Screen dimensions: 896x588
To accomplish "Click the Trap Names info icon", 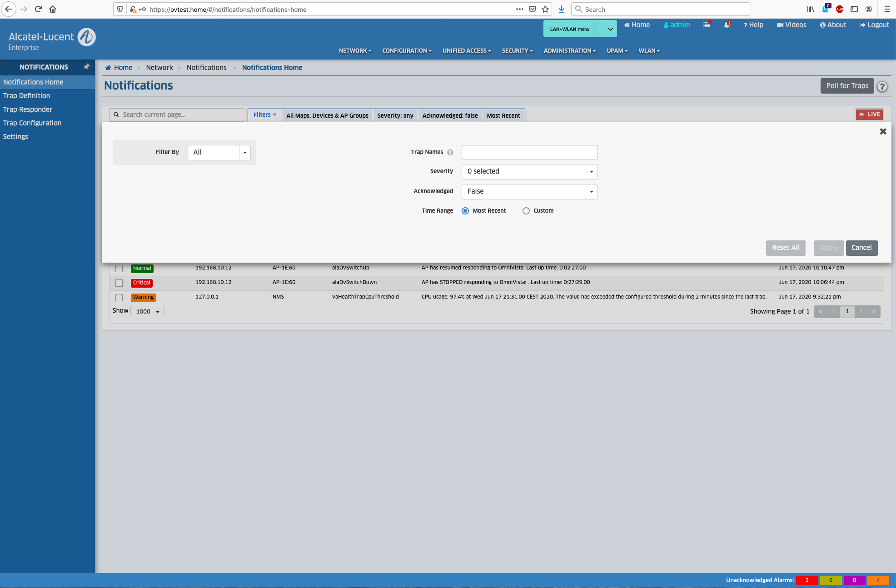I will point(450,153).
